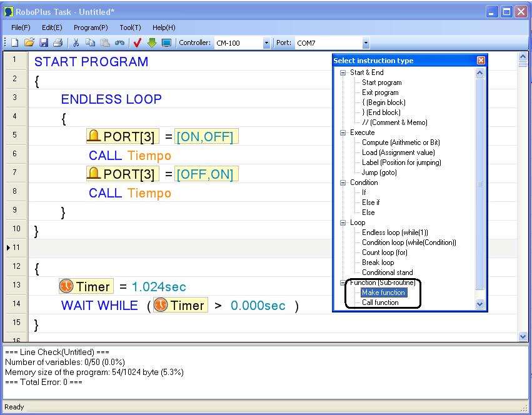Open find using the binoculars icon
Image resolution: width=532 pixels, height=415 pixels.
click(119, 42)
